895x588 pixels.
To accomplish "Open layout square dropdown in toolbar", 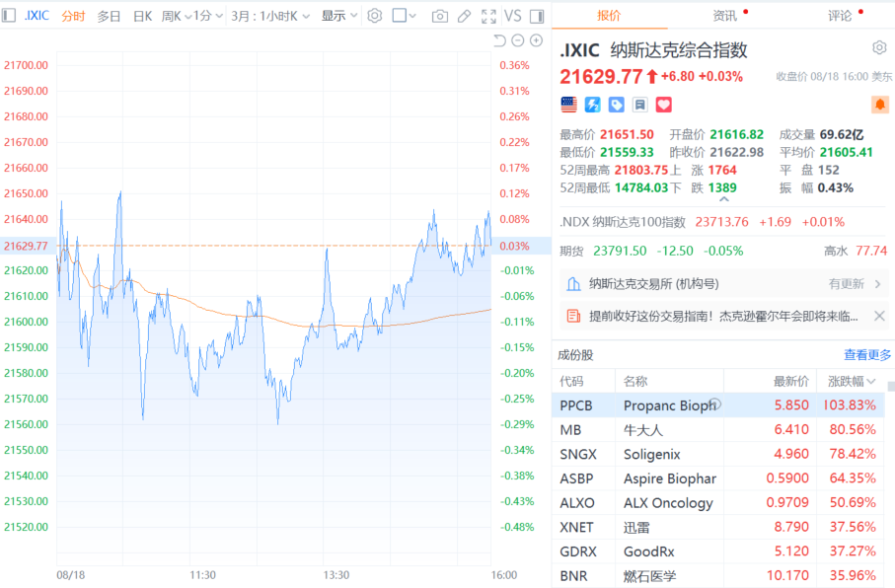I will pyautogui.click(x=405, y=16).
